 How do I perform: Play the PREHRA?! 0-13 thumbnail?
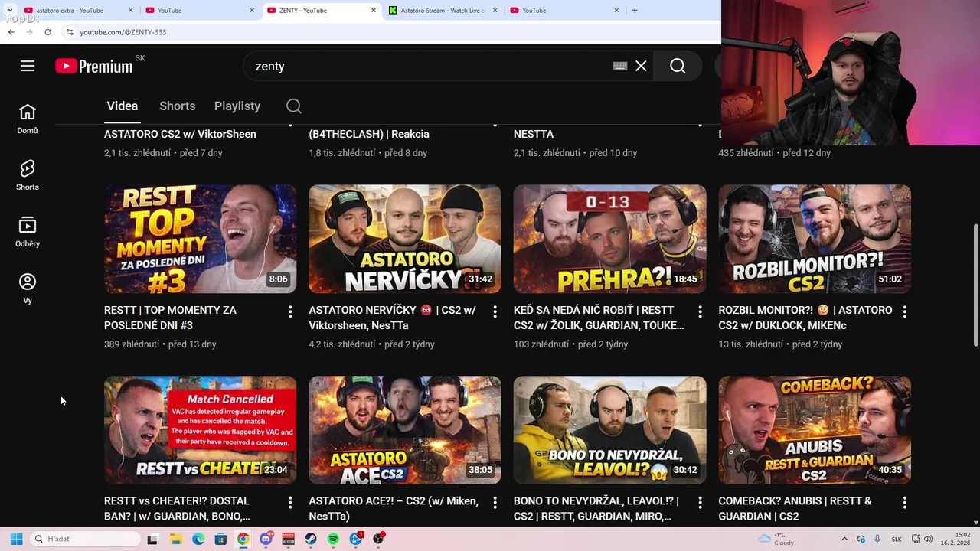coord(609,239)
